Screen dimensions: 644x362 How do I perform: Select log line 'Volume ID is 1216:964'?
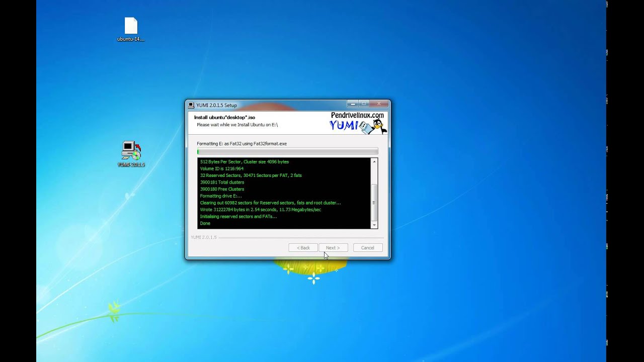pyautogui.click(x=222, y=168)
